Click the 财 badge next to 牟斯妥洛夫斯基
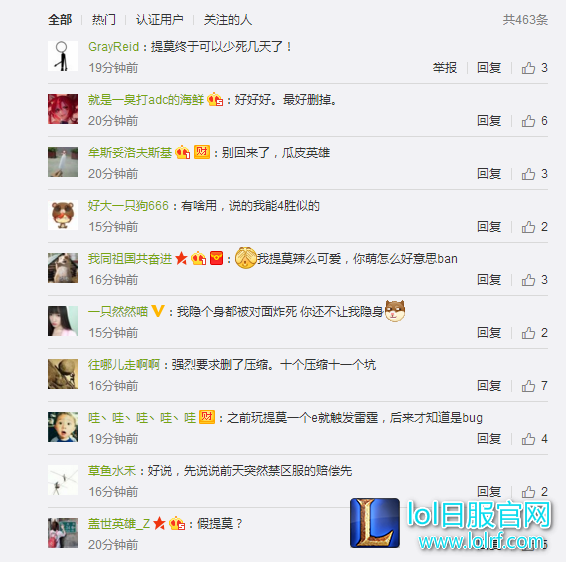Screen dimensions: 566x562 [202, 152]
